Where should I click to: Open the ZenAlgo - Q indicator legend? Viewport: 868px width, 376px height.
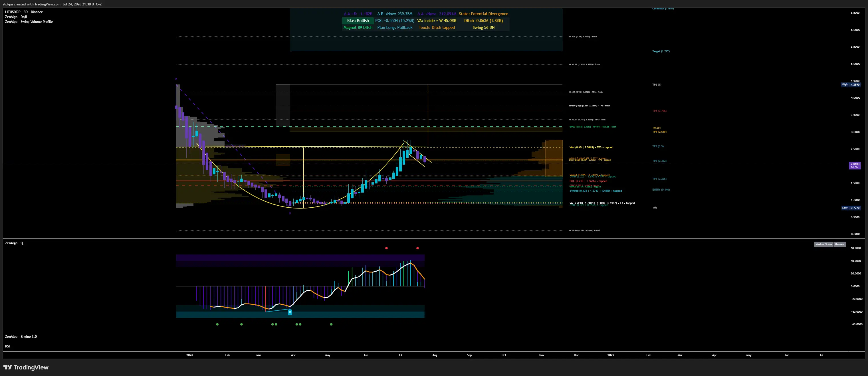point(14,243)
